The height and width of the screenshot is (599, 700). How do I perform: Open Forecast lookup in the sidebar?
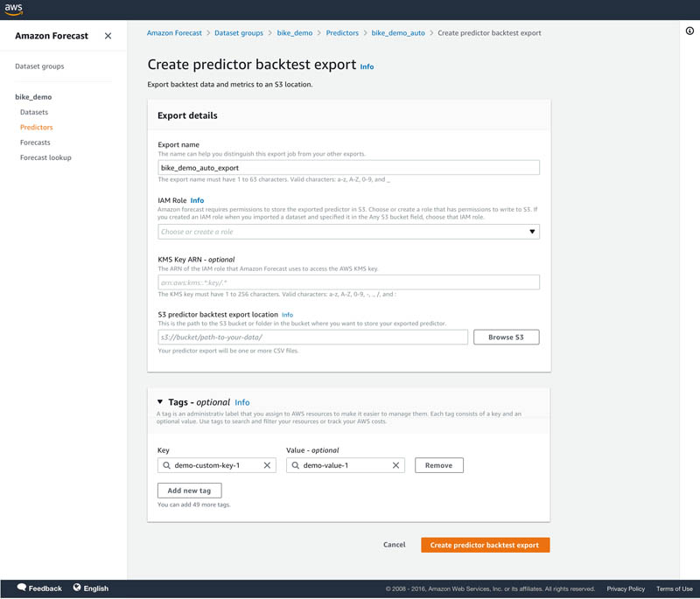pyautogui.click(x=45, y=157)
